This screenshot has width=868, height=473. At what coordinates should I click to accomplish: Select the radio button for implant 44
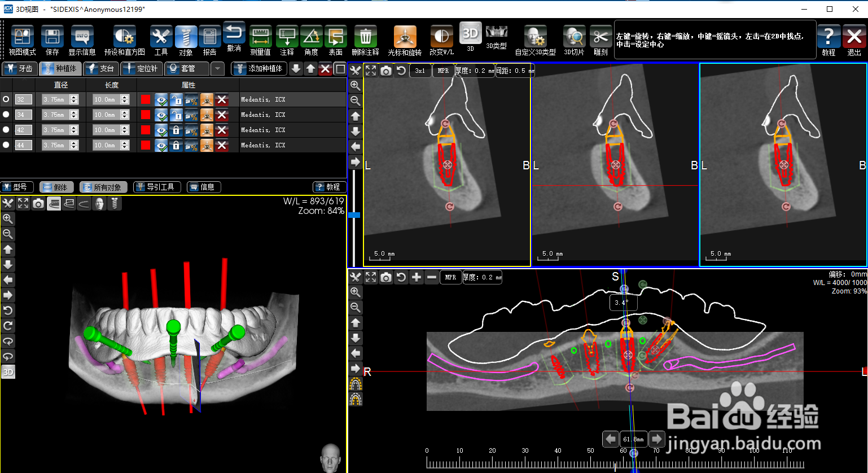tap(6, 145)
